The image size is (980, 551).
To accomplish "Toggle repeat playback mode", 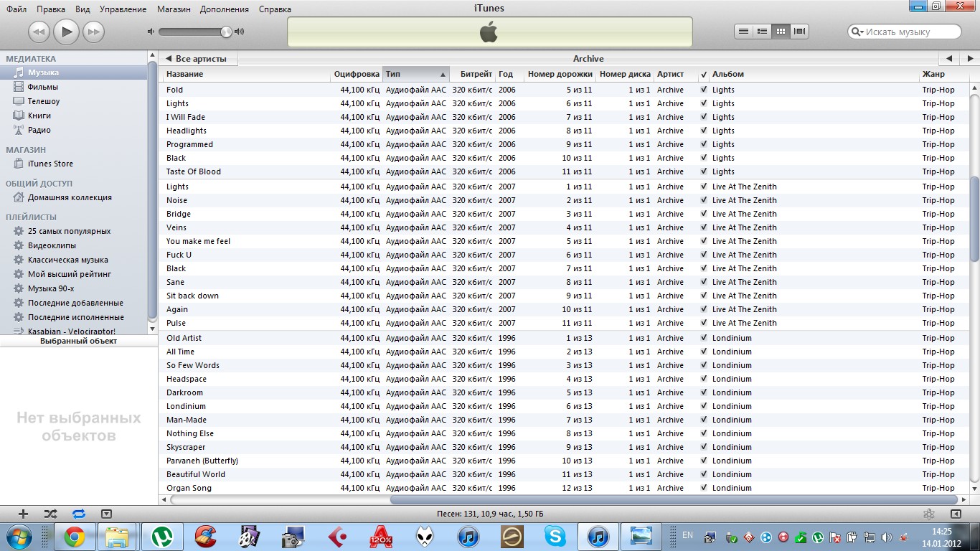I will [78, 514].
